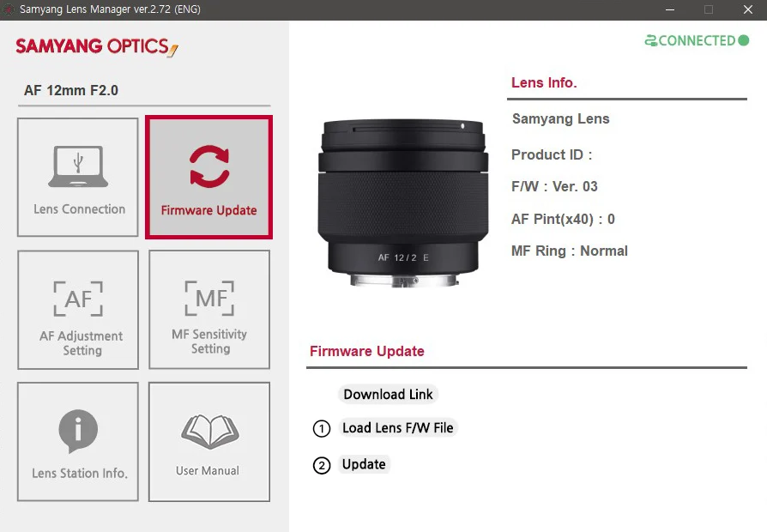Start firmware with the Update button

tap(364, 464)
